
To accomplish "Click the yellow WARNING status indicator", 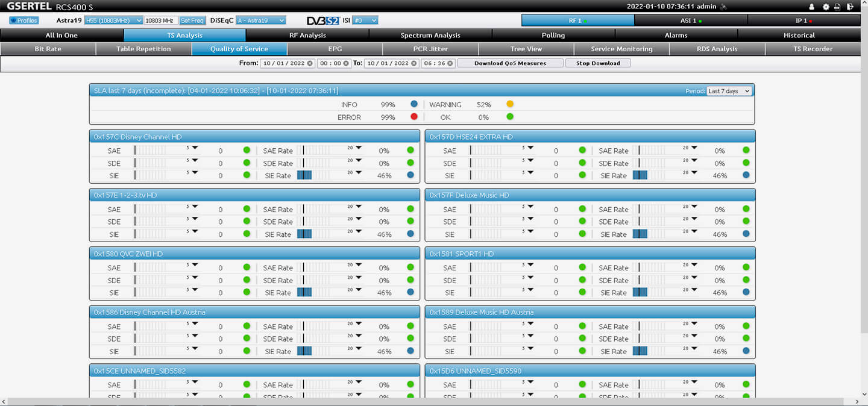I will [x=510, y=104].
